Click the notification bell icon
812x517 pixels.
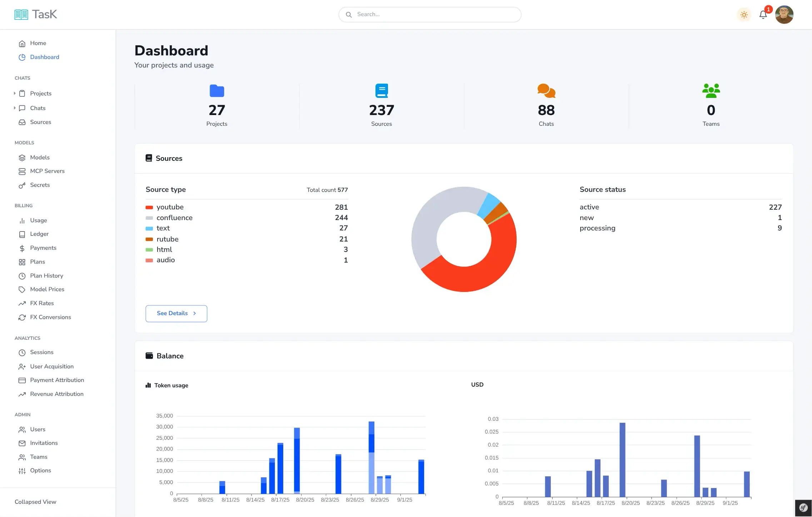[x=763, y=15]
